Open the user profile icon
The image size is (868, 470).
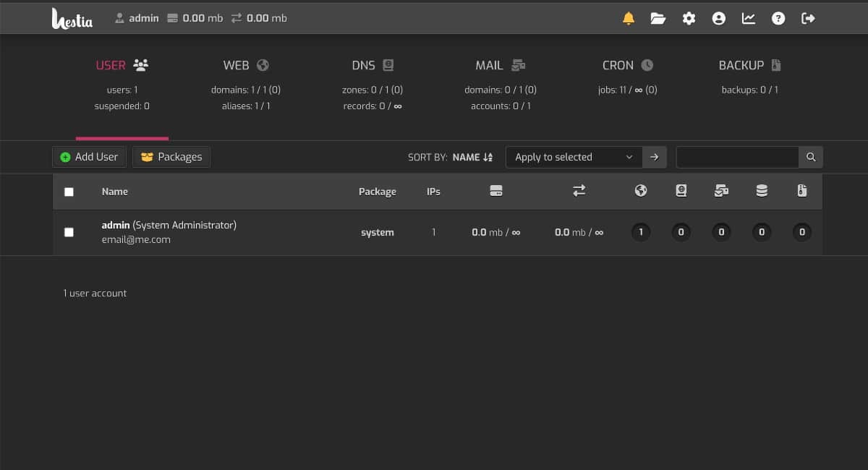click(718, 18)
